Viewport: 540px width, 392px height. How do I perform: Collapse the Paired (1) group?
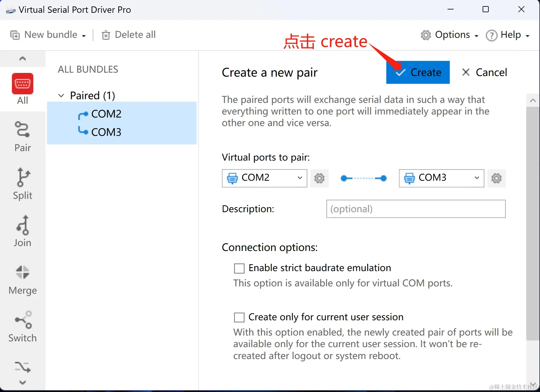pyautogui.click(x=61, y=95)
